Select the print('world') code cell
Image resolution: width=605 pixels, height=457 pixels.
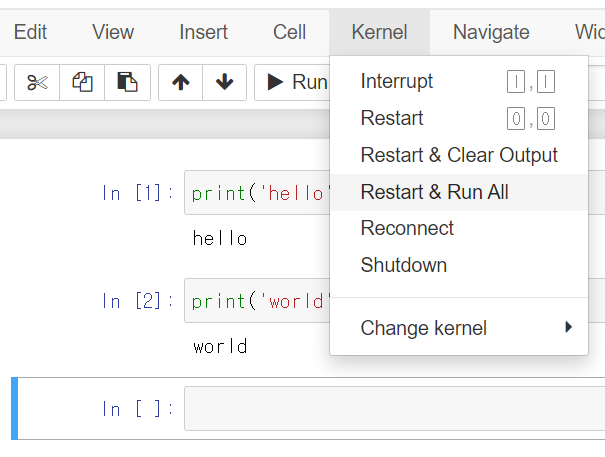click(x=257, y=301)
